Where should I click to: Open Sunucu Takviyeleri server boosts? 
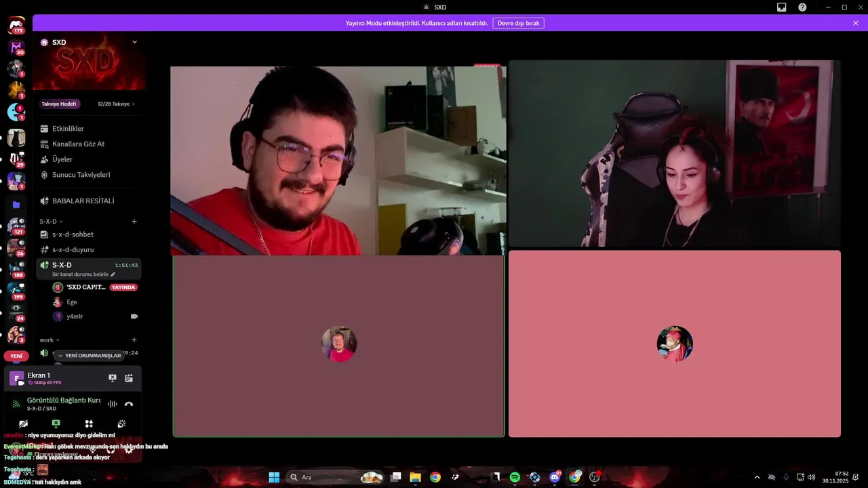(x=89, y=175)
